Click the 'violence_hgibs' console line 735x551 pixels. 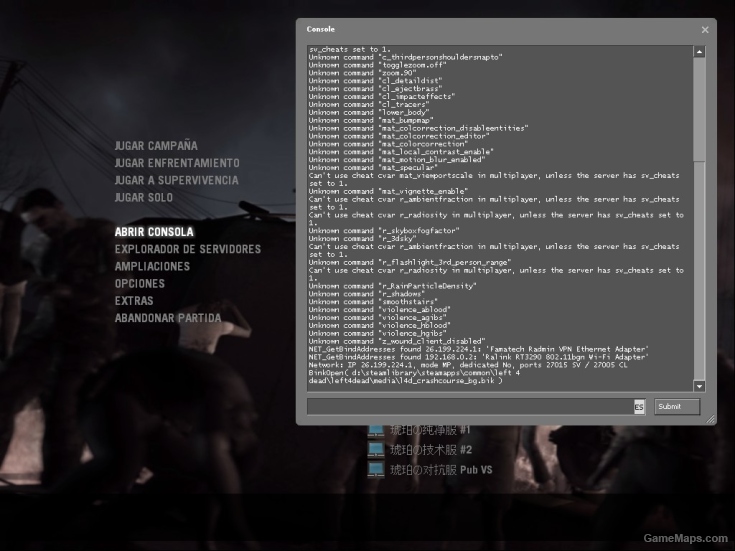pos(377,333)
